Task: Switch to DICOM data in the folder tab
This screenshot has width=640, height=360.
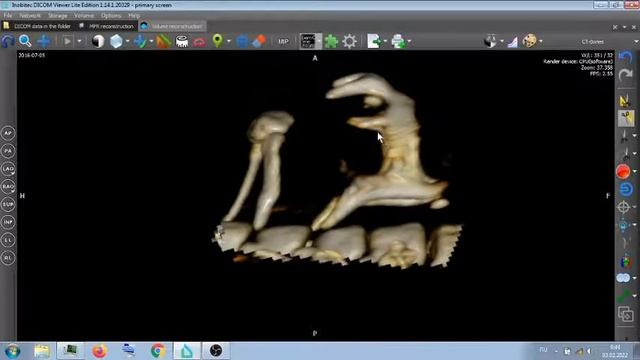Action: click(x=37, y=26)
